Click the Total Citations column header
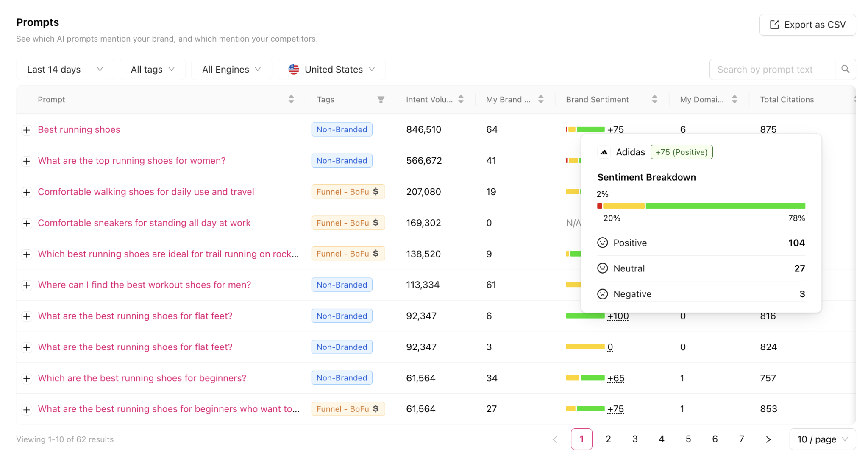 [x=787, y=99]
